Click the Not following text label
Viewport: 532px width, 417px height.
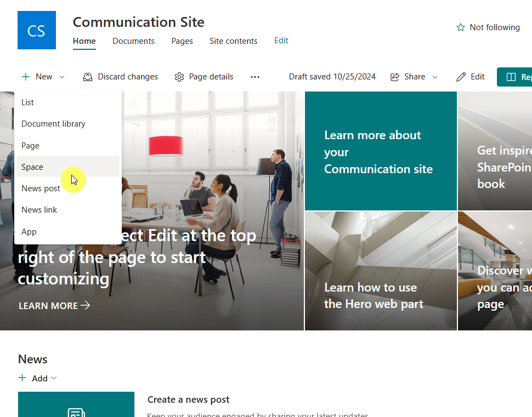click(495, 27)
